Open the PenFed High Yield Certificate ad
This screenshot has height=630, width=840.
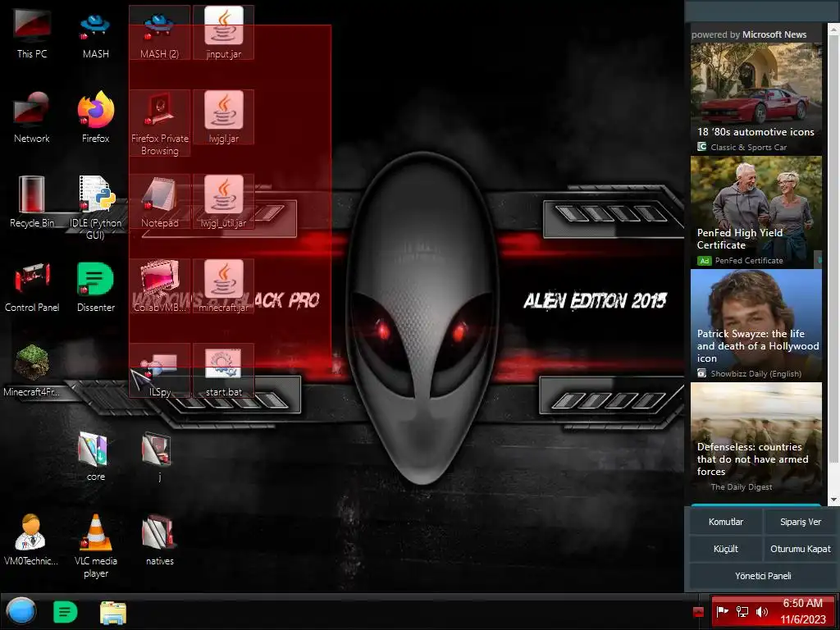coord(756,212)
